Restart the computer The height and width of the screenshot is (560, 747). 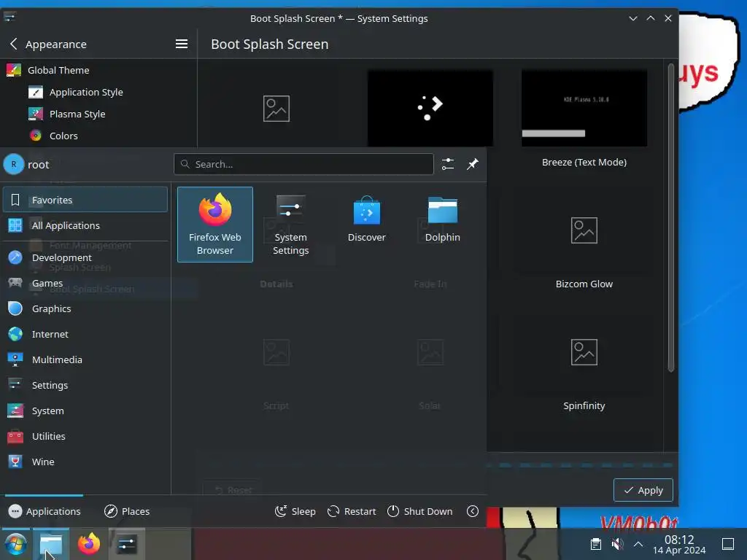point(352,511)
